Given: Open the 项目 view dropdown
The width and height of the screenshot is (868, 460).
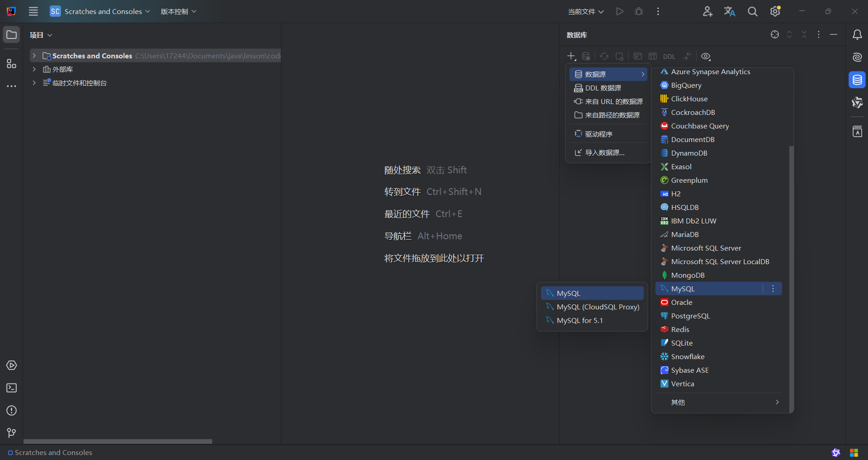Looking at the screenshot, I should coord(41,35).
